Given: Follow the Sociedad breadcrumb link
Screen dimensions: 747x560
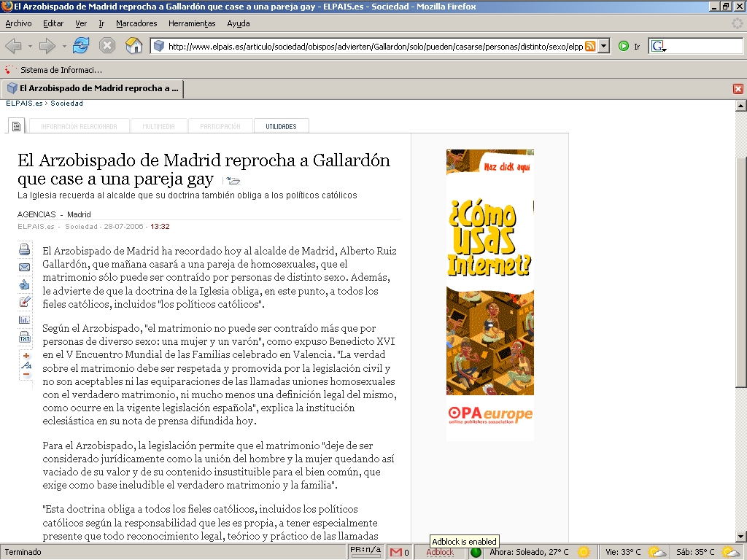Looking at the screenshot, I should [x=66, y=104].
